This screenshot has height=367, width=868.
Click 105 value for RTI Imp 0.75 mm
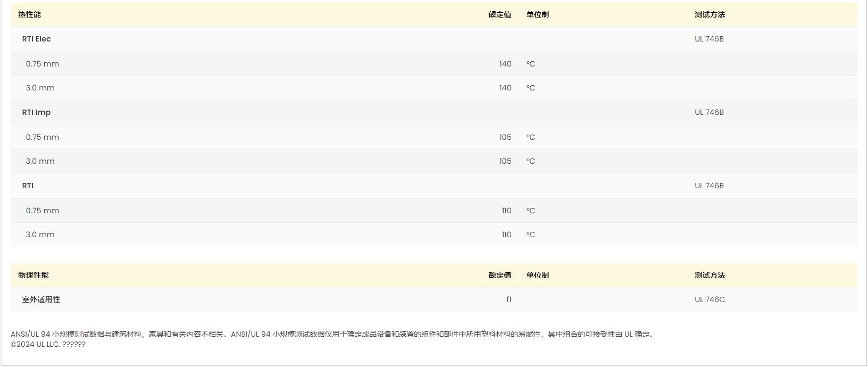(x=505, y=137)
